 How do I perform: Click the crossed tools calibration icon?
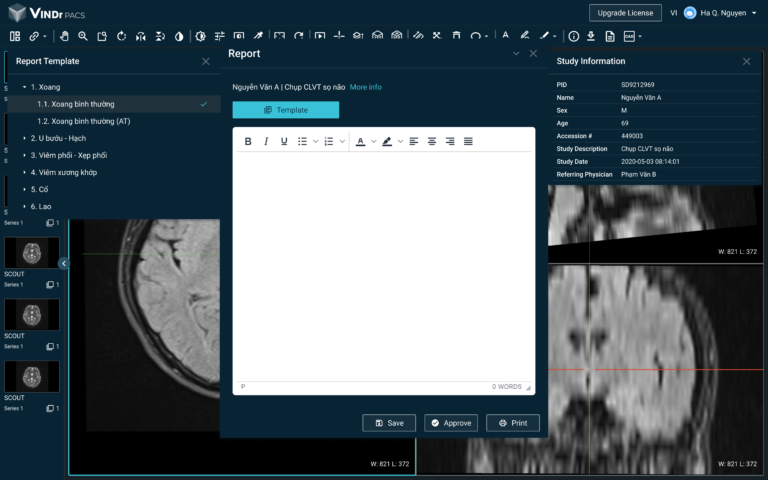[437, 36]
